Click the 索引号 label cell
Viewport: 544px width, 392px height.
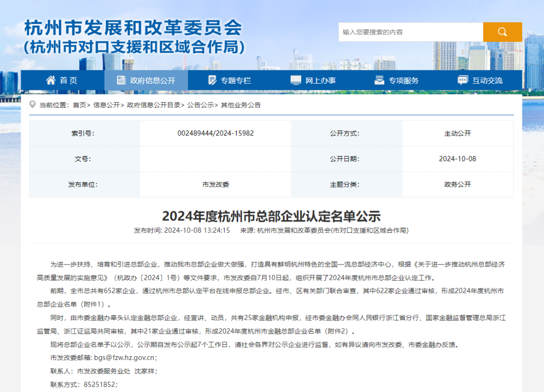click(85, 133)
